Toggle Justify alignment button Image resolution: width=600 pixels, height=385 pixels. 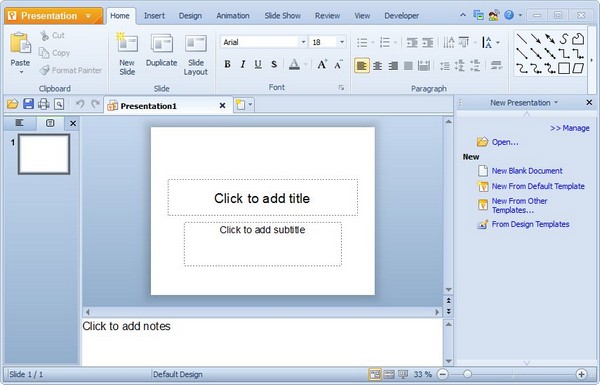click(408, 66)
